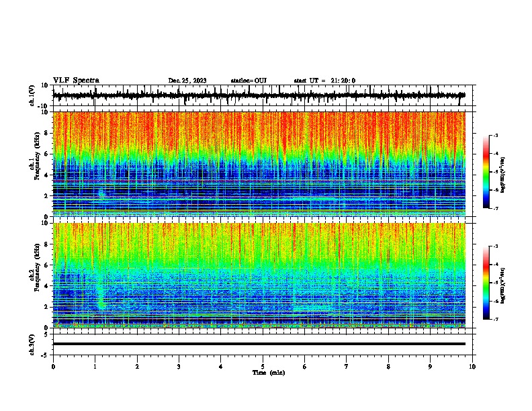Click inside the ch.2 spectrogram panel
532x411 pixels.
tap(259, 275)
